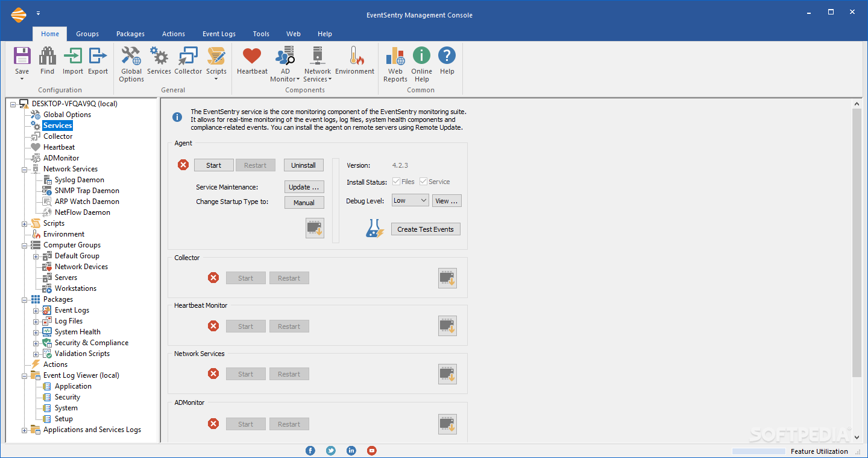Collapse the Computer Groups tree node
This screenshot has height=458, width=868.
point(25,245)
